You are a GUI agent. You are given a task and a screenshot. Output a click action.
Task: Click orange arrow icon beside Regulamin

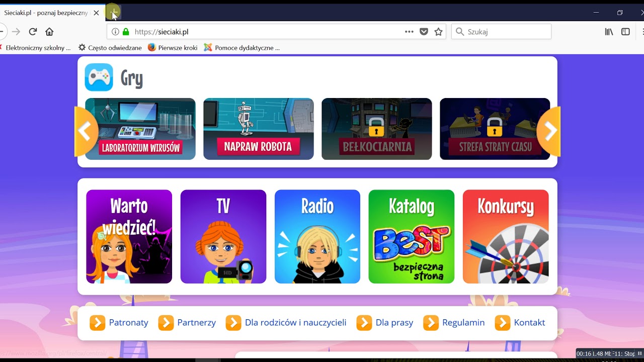(431, 323)
